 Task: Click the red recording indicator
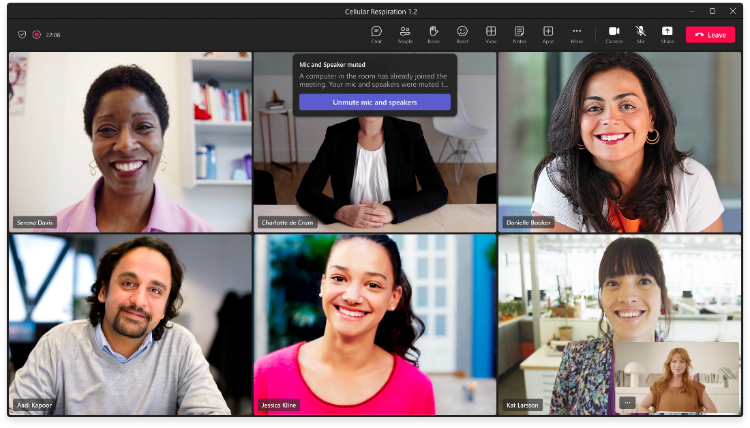(36, 34)
